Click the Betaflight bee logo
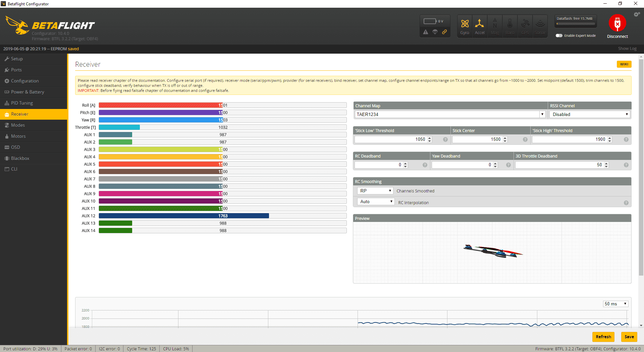The image size is (644, 352). [17, 25]
